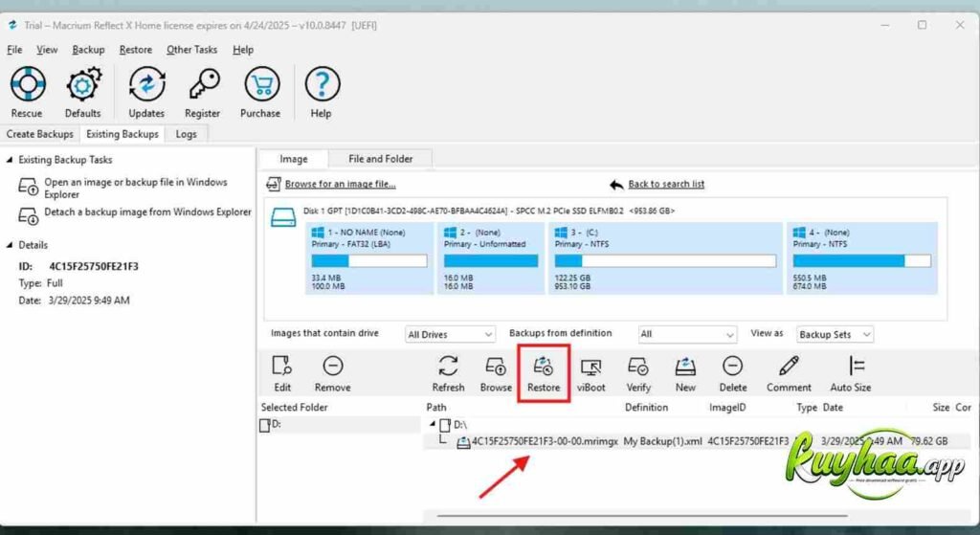
Task: Collapse the Existing Backup Tasks section
Action: point(10,160)
